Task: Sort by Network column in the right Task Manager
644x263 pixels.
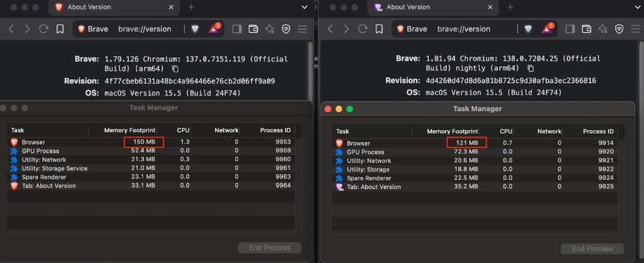Action: pyautogui.click(x=549, y=131)
